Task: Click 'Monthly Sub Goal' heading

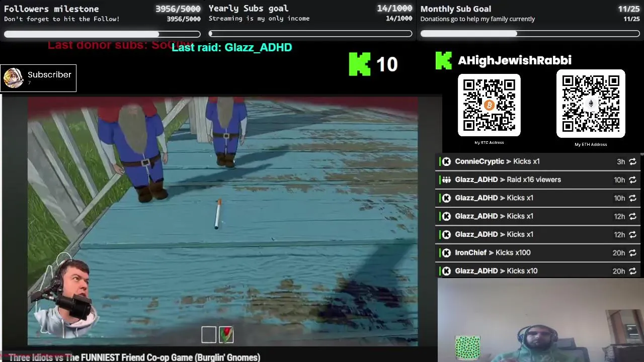Action: (456, 9)
